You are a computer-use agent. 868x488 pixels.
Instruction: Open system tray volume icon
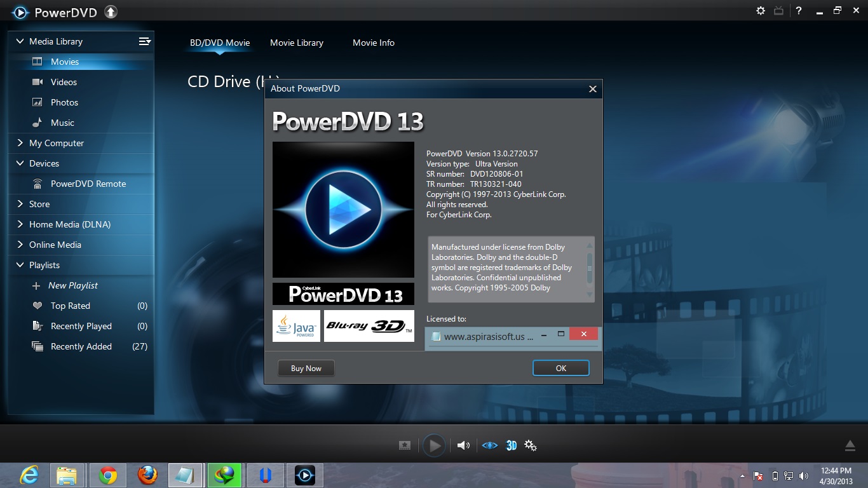pos(804,476)
